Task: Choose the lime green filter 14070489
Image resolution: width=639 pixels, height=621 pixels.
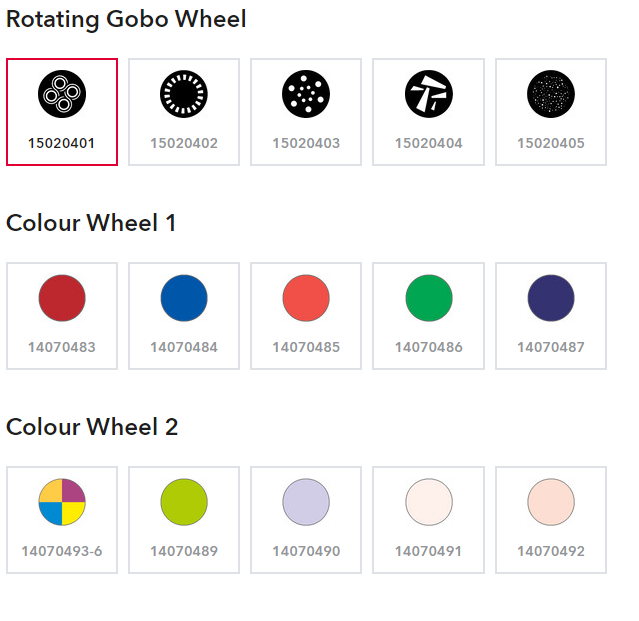Action: coord(184,520)
